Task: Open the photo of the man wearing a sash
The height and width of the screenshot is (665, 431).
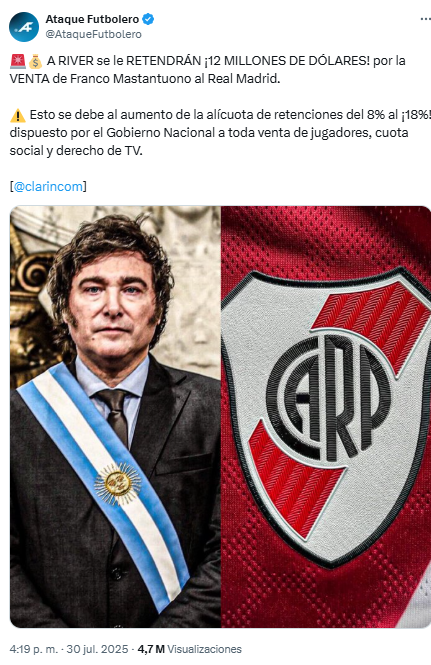Action: pyautogui.click(x=115, y=416)
